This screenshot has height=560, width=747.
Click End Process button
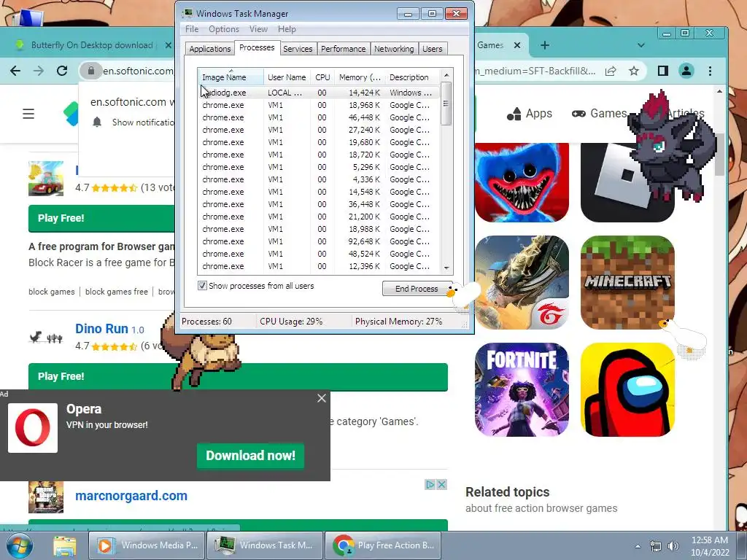click(417, 289)
